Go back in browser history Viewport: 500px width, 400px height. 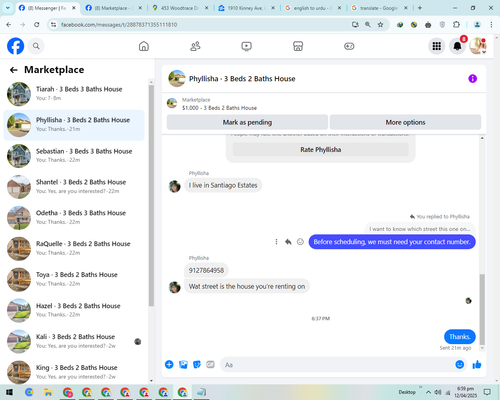(9, 24)
